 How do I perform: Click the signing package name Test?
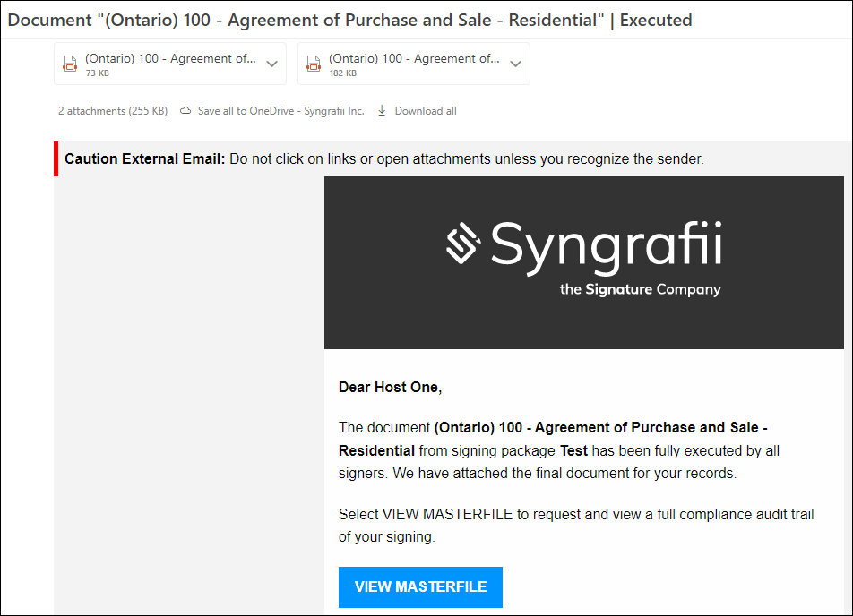tap(574, 450)
